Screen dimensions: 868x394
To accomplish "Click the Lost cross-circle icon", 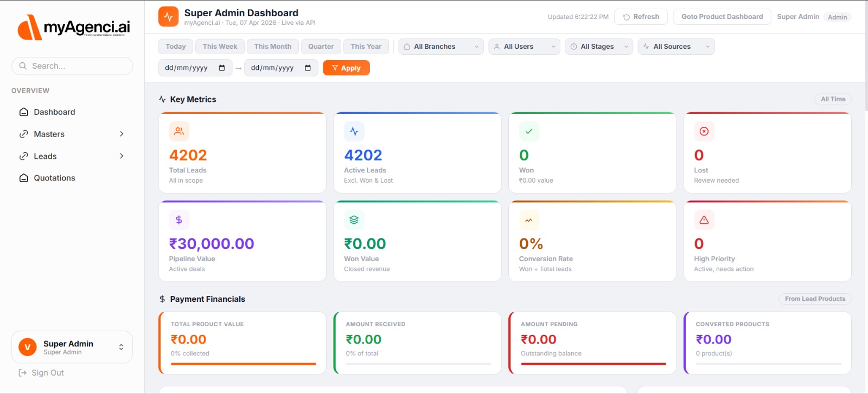I will click(x=704, y=131).
